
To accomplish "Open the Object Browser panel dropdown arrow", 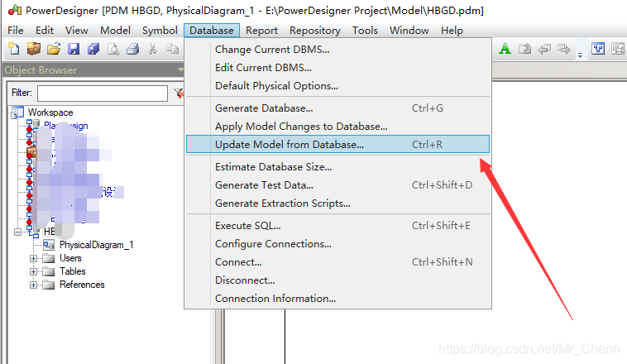I will (x=180, y=69).
